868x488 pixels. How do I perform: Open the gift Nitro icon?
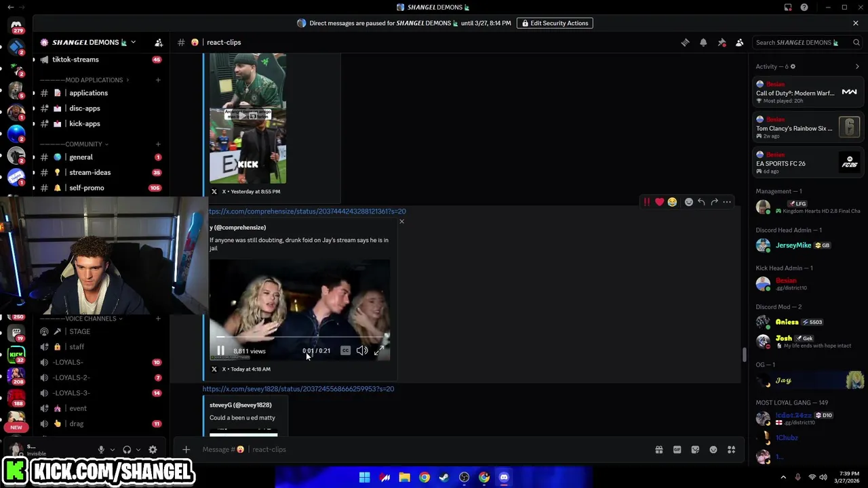pyautogui.click(x=658, y=449)
